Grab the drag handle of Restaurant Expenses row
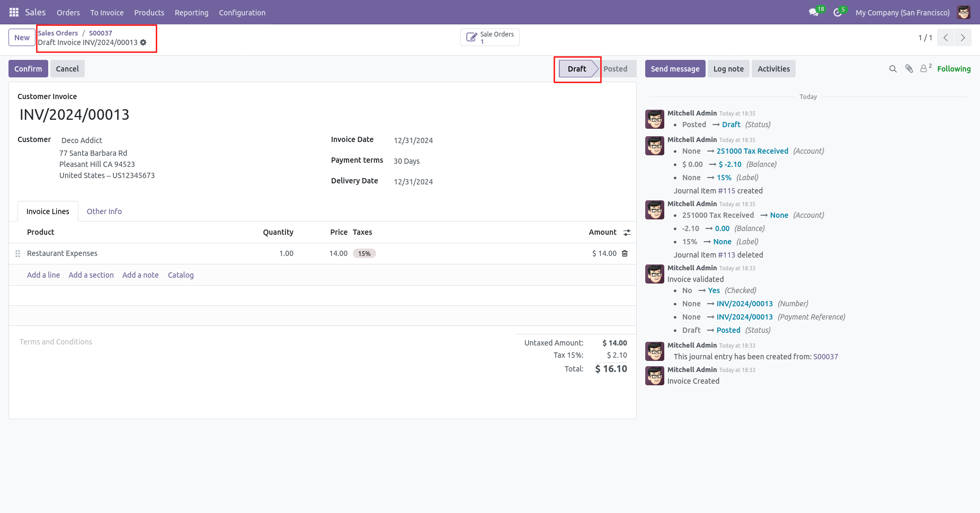Screen dimensions: 980x513 [17, 253]
